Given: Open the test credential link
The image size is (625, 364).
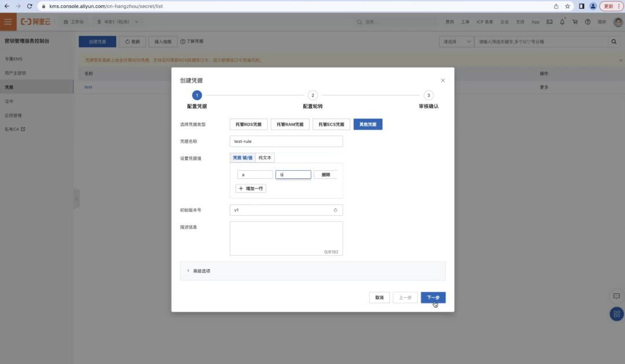Looking at the screenshot, I should (x=88, y=87).
